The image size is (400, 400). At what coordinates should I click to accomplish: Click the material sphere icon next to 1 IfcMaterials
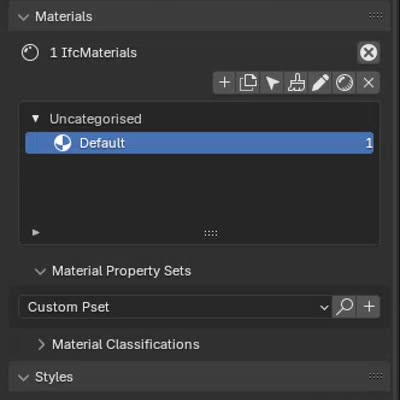(30, 53)
